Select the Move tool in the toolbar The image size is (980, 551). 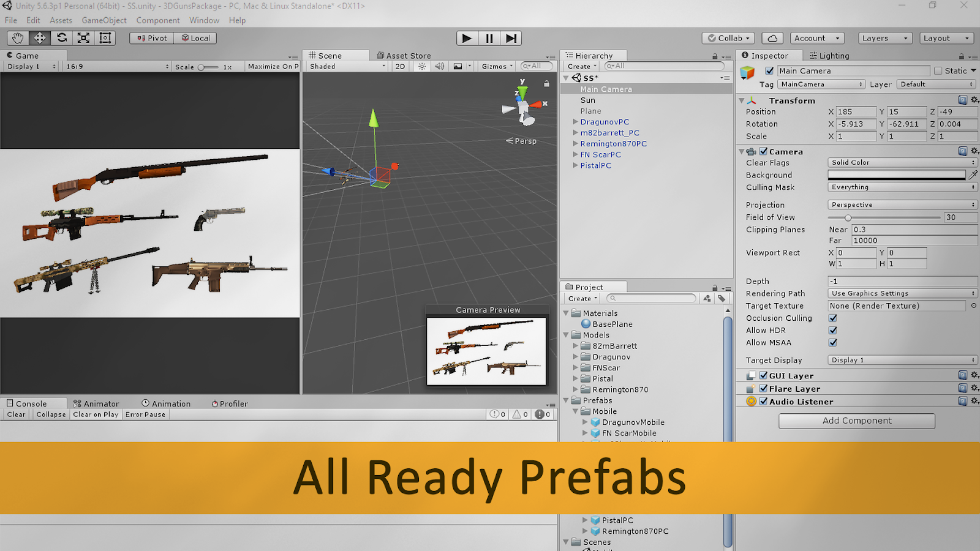[39, 37]
